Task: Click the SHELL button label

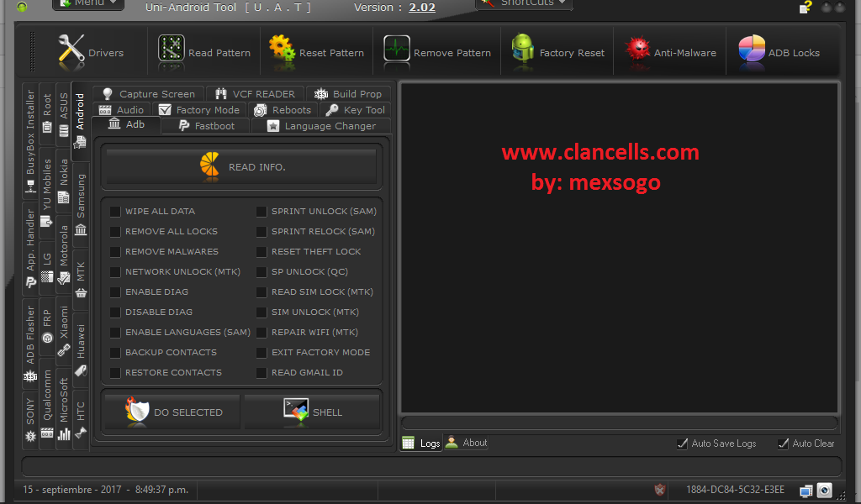Action: [x=327, y=412]
